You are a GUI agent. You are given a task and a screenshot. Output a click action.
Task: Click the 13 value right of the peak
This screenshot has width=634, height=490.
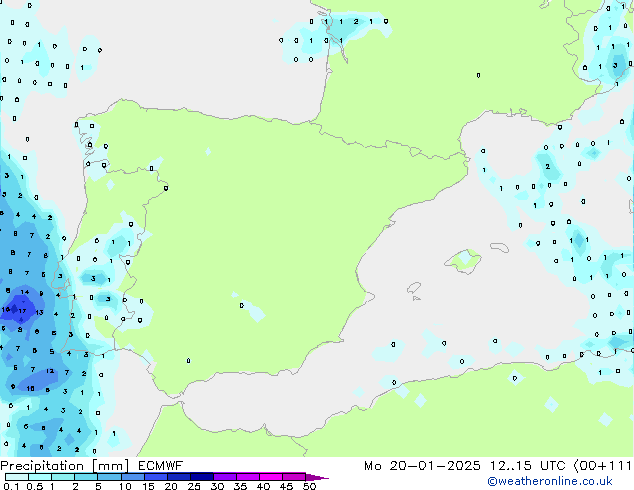[x=39, y=312]
